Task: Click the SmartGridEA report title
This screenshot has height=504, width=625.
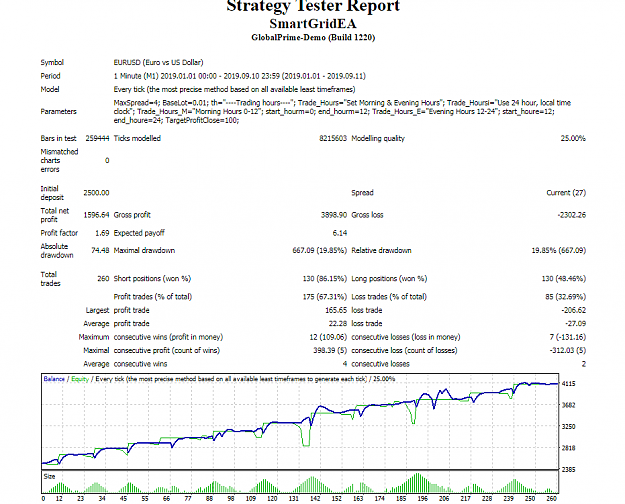Action: [x=313, y=24]
